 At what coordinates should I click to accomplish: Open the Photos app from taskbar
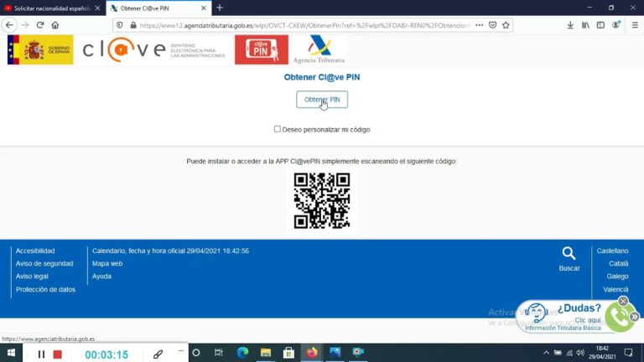335,353
